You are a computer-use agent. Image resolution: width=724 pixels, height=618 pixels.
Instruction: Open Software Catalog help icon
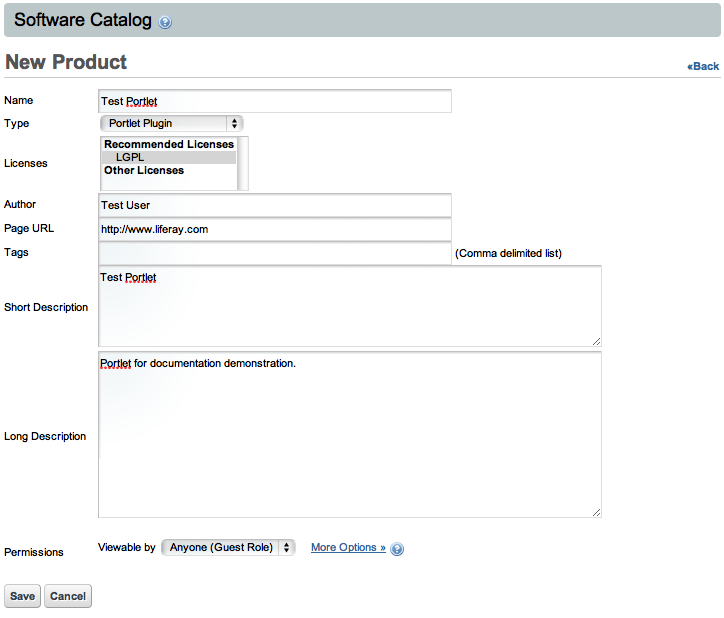click(x=165, y=22)
